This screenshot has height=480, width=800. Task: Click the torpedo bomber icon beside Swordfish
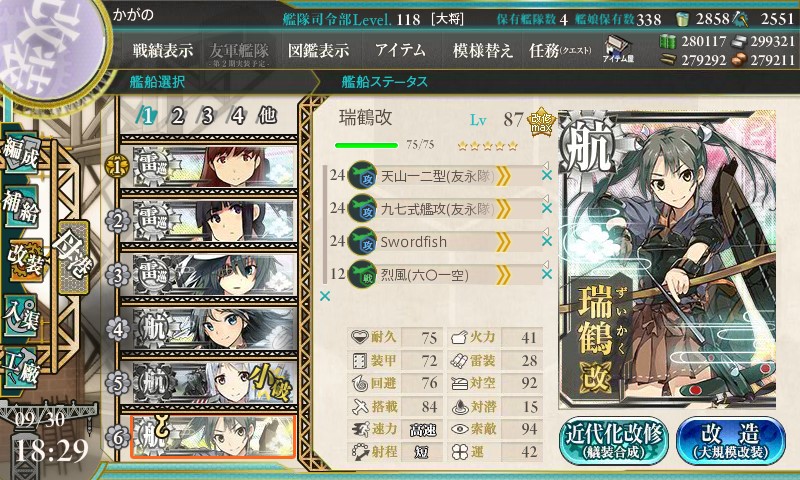click(363, 241)
